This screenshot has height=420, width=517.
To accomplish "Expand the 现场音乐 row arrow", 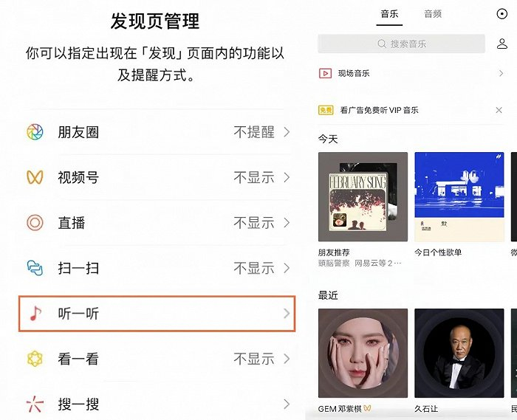I will coord(501,73).
